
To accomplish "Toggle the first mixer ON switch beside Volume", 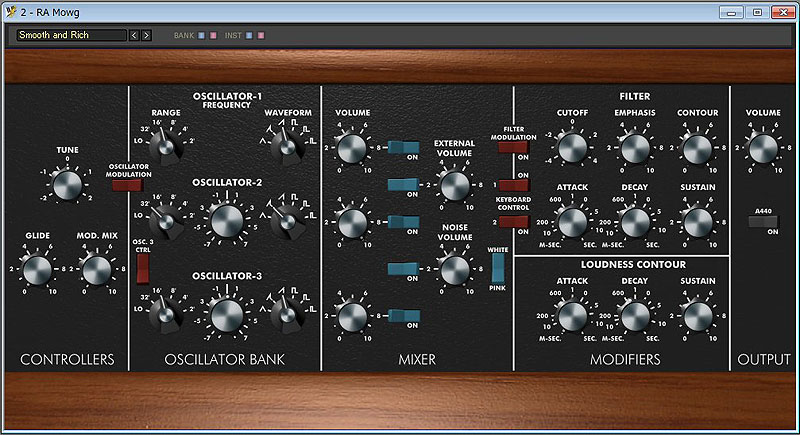I will point(404,147).
